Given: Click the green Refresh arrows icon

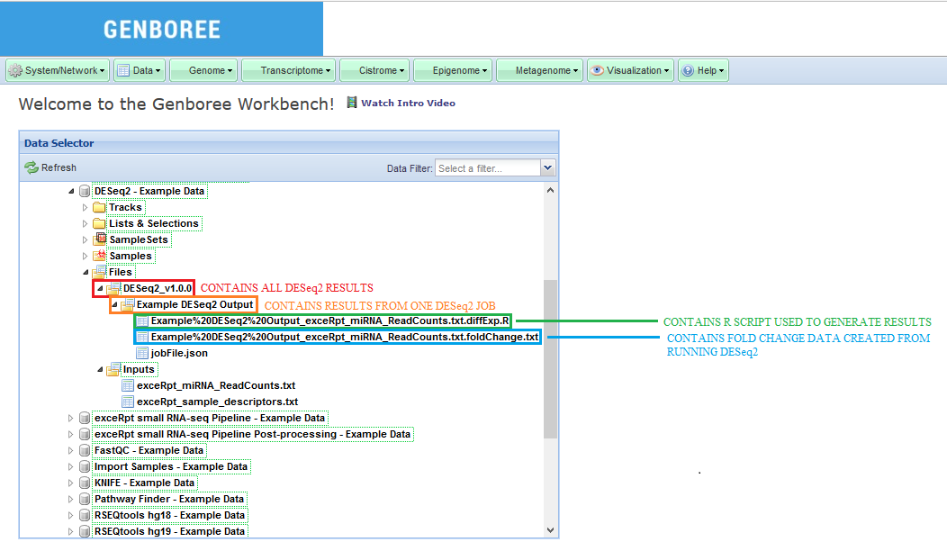Looking at the screenshot, I should pos(32,167).
